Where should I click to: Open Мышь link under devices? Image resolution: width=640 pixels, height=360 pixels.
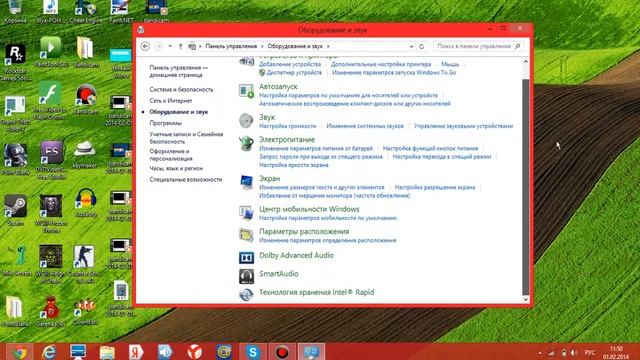pyautogui.click(x=450, y=64)
